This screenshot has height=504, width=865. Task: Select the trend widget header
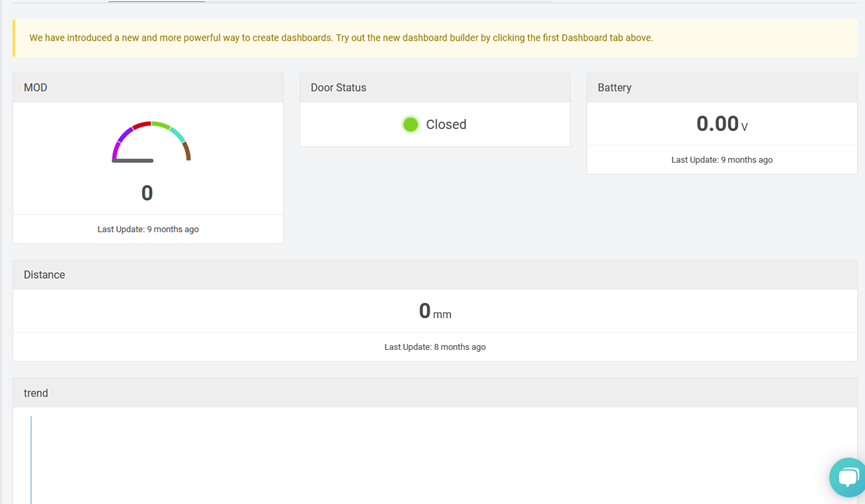pyautogui.click(x=435, y=393)
